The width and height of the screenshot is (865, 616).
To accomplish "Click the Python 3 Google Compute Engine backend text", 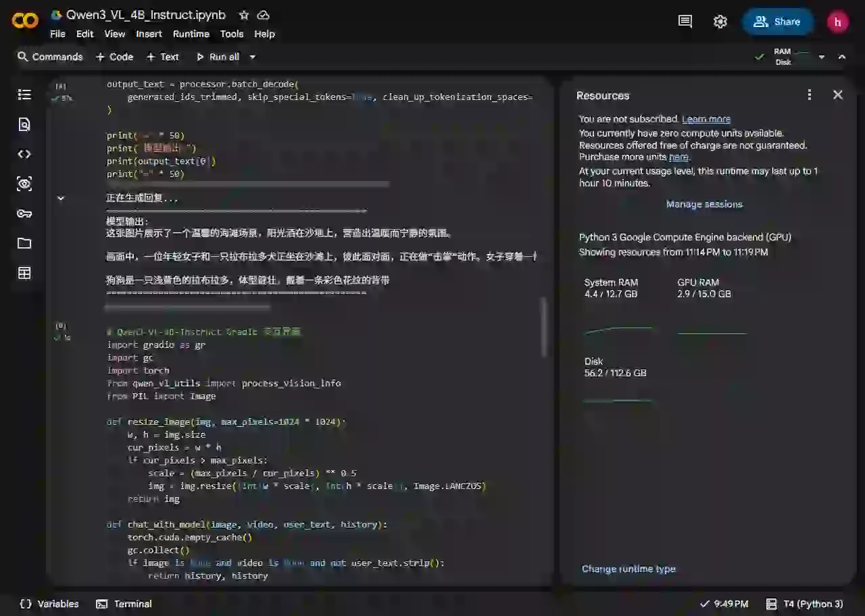I will 685,237.
